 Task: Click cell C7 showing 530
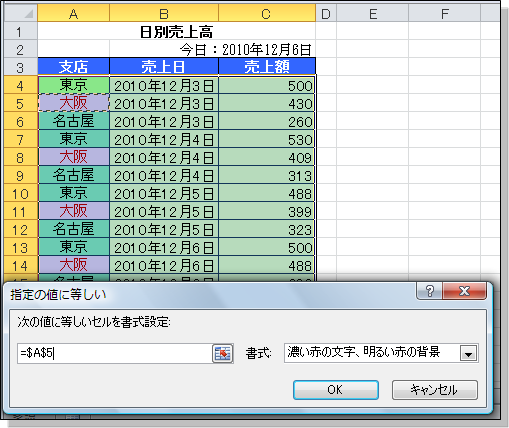coord(267,139)
